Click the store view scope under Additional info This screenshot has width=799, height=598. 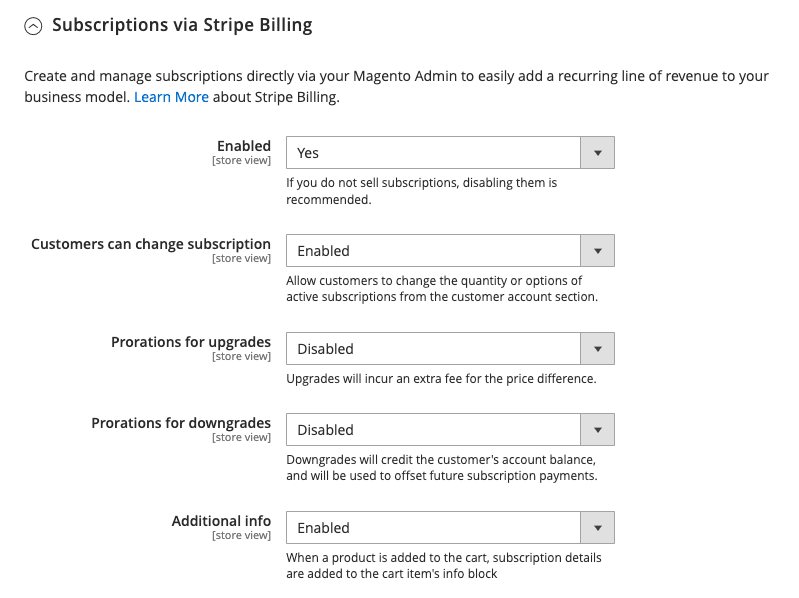(241, 535)
